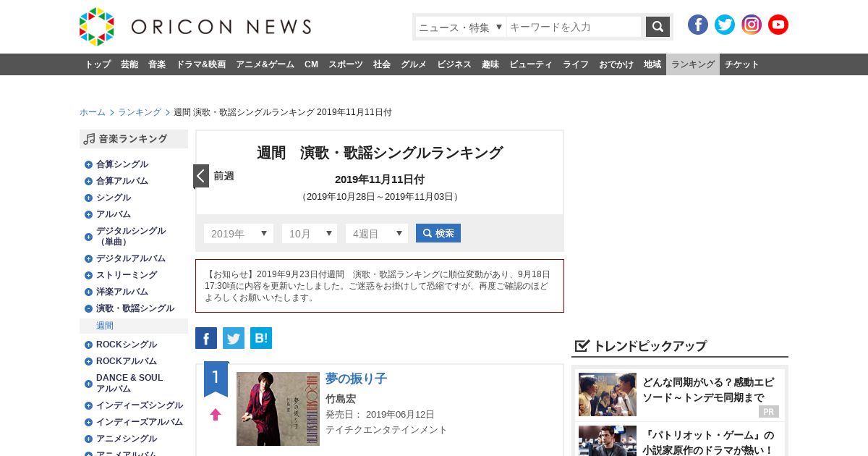868x456 pixels.
Task: Bookmark page with Hatena B! button
Action: pyautogui.click(x=261, y=338)
